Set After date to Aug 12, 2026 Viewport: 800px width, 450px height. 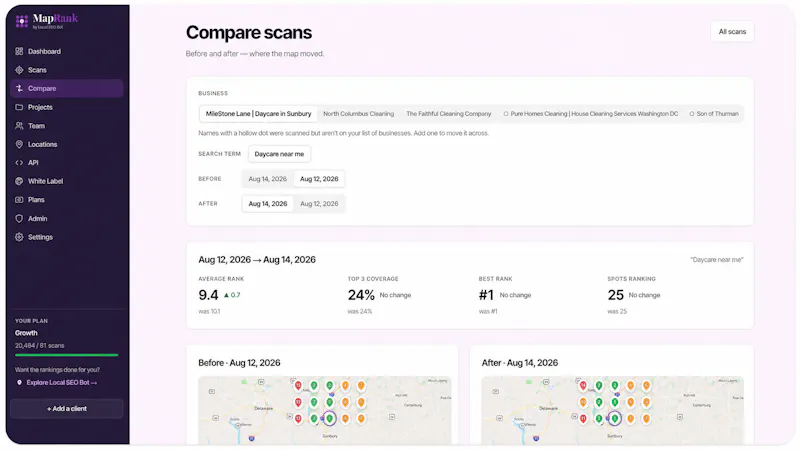pos(319,204)
